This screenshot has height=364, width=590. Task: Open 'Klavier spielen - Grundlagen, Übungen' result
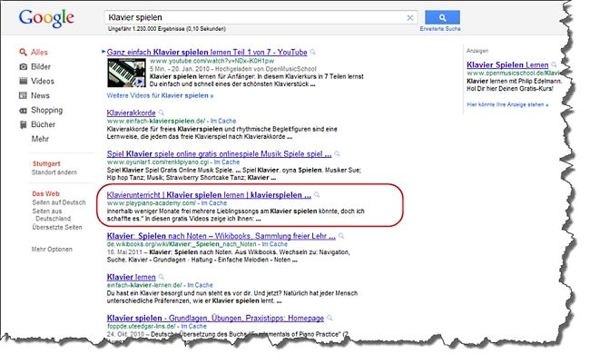[215, 319]
